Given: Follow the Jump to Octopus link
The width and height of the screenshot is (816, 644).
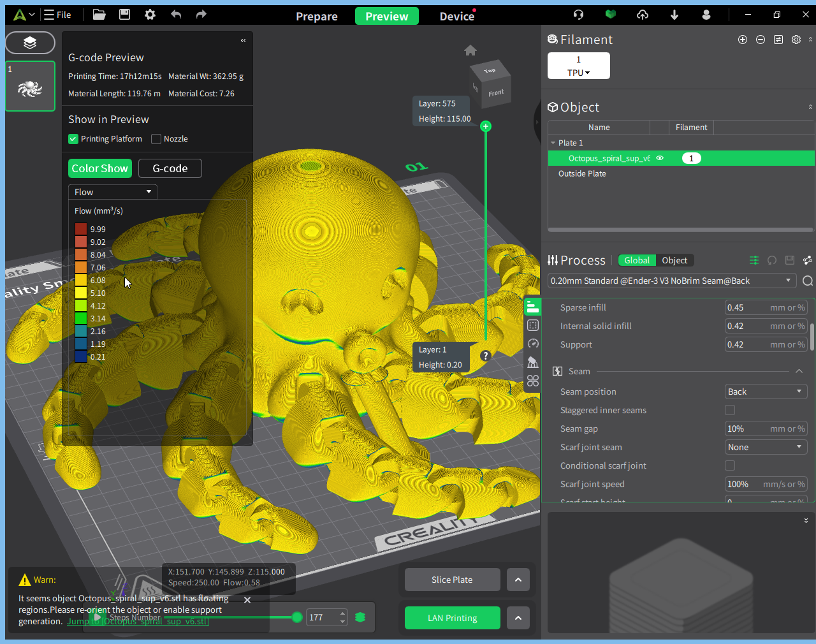Looking at the screenshot, I should [x=138, y=621].
